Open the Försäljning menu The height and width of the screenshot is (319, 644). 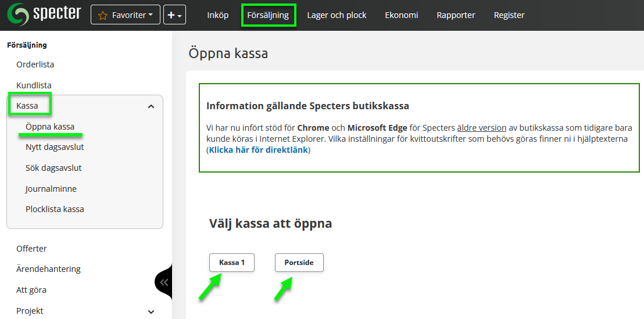[x=268, y=15]
